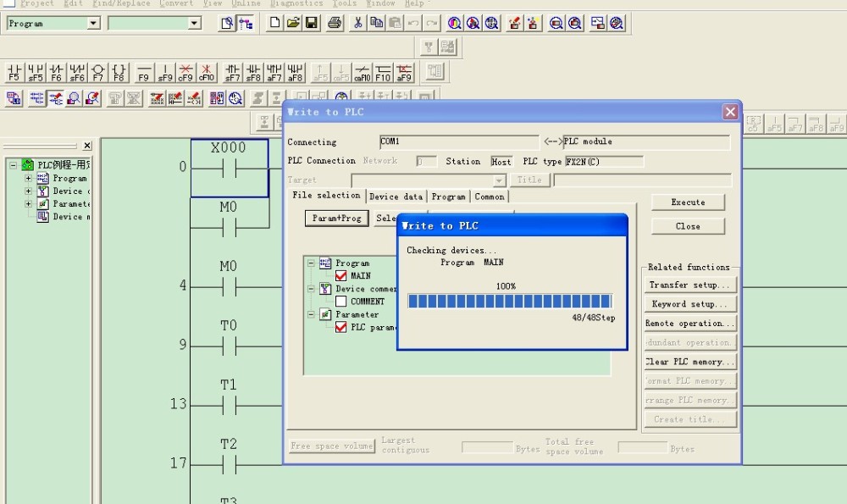Delete vertical line cF10

tap(207, 72)
